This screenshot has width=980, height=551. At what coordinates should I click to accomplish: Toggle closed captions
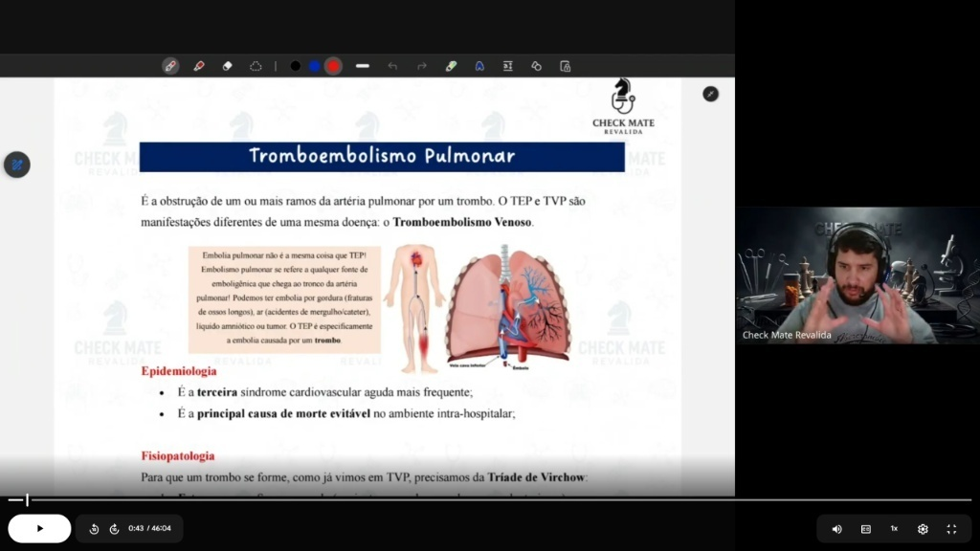click(865, 529)
